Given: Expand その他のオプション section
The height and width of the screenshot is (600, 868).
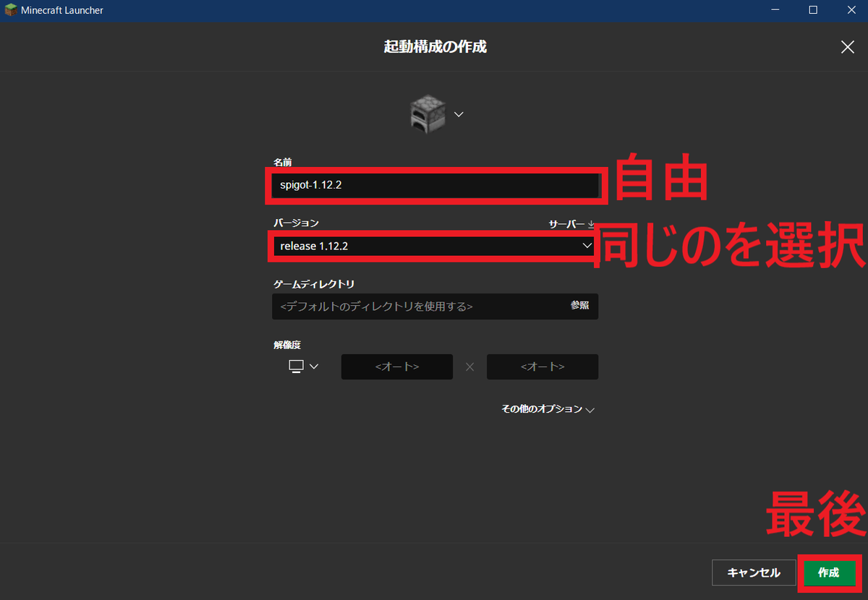Looking at the screenshot, I should tap(548, 409).
